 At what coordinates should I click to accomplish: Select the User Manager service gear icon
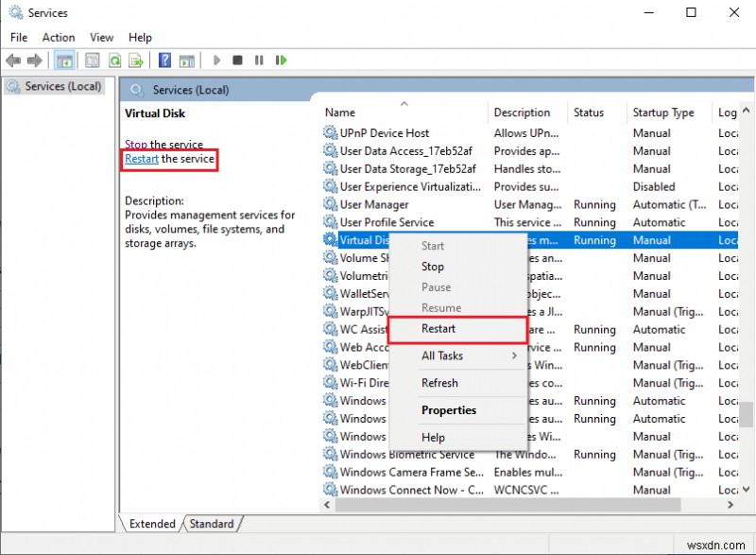pyautogui.click(x=330, y=204)
